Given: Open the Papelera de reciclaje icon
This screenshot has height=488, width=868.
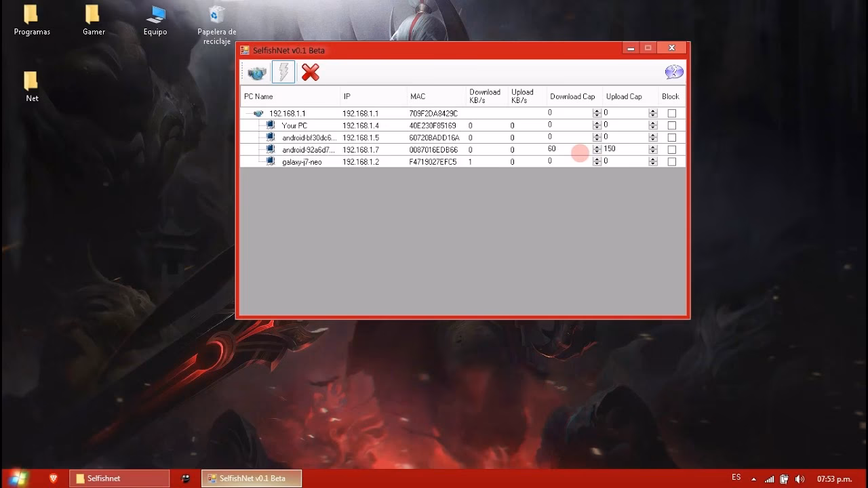Looking at the screenshot, I should point(217,25).
